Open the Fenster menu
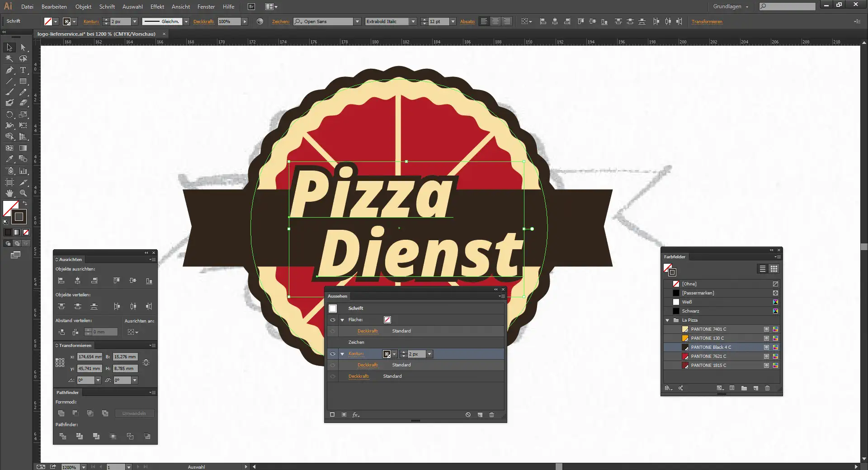This screenshot has width=868, height=470. point(206,6)
